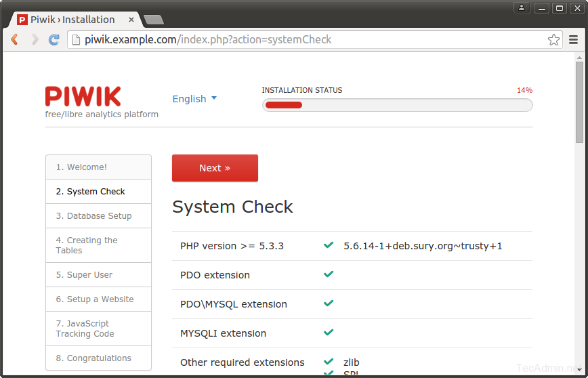Viewport: 588px width, 378px height.
Task: Click the URL address bar
Action: coord(305,40)
